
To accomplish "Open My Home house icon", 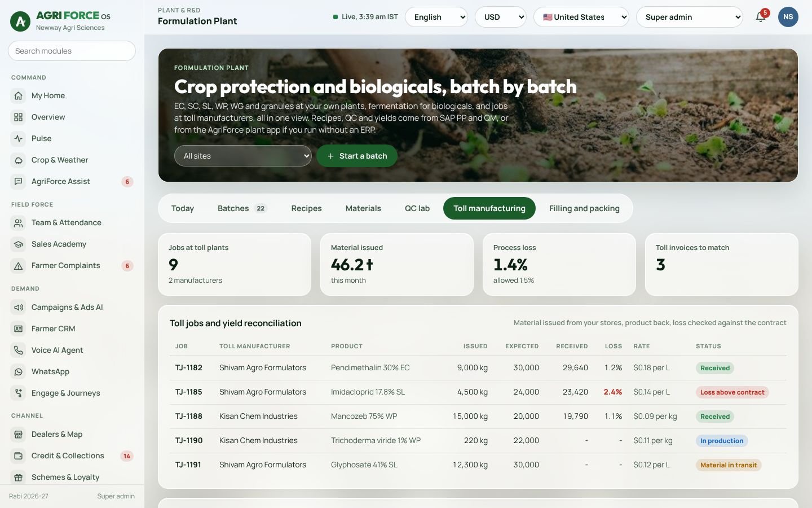I will point(19,96).
